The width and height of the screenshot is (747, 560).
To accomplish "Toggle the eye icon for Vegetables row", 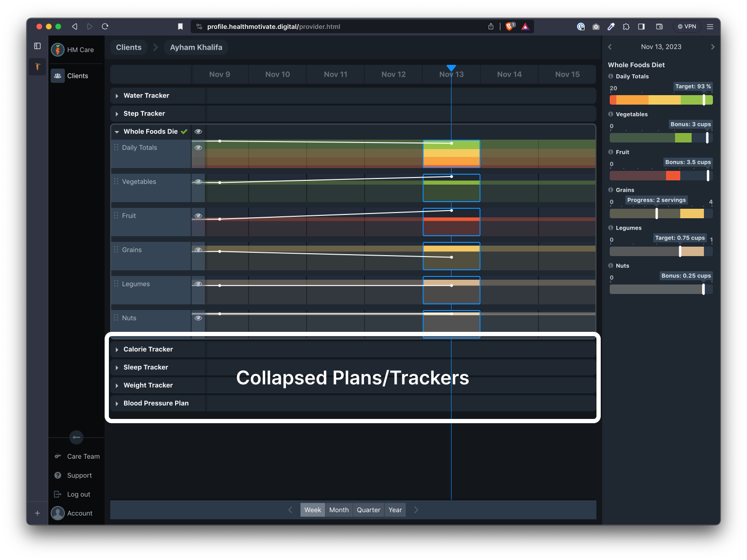I will point(198,182).
